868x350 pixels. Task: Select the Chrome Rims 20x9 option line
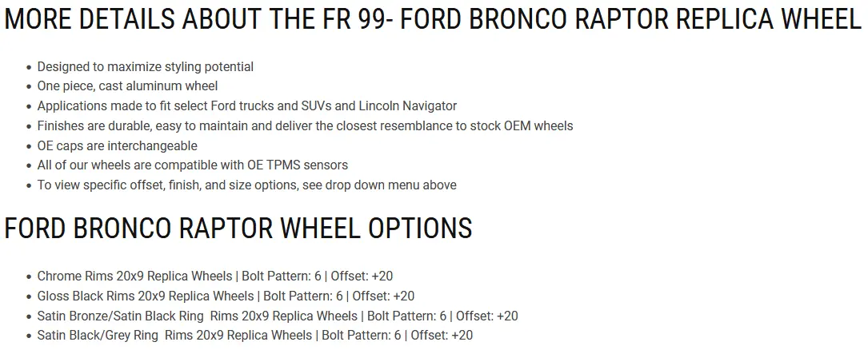point(214,276)
